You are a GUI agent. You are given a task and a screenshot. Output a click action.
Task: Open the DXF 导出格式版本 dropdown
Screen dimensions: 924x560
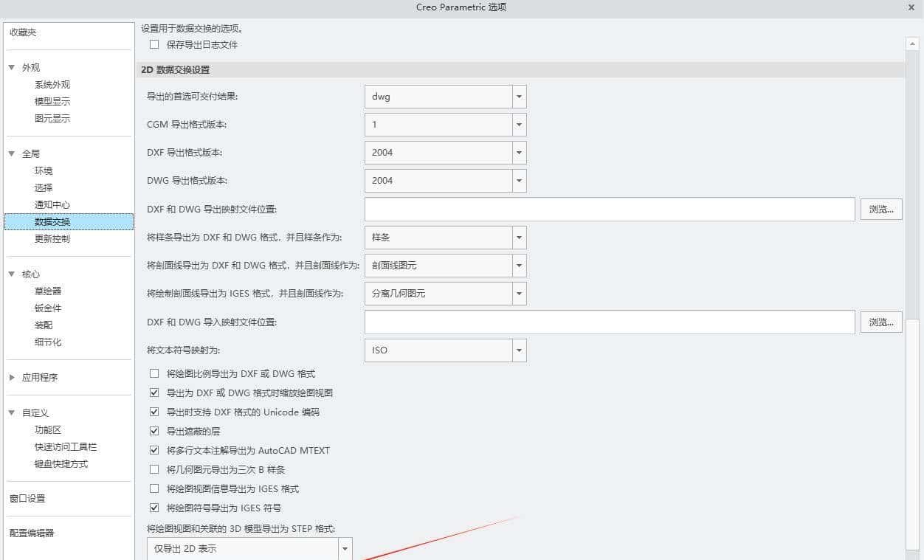tap(519, 152)
